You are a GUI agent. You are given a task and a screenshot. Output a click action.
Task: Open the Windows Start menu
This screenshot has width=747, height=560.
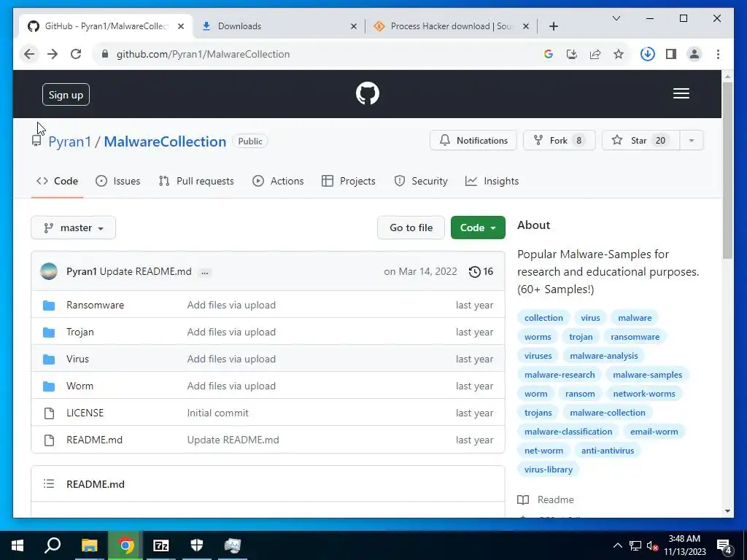[18, 545]
